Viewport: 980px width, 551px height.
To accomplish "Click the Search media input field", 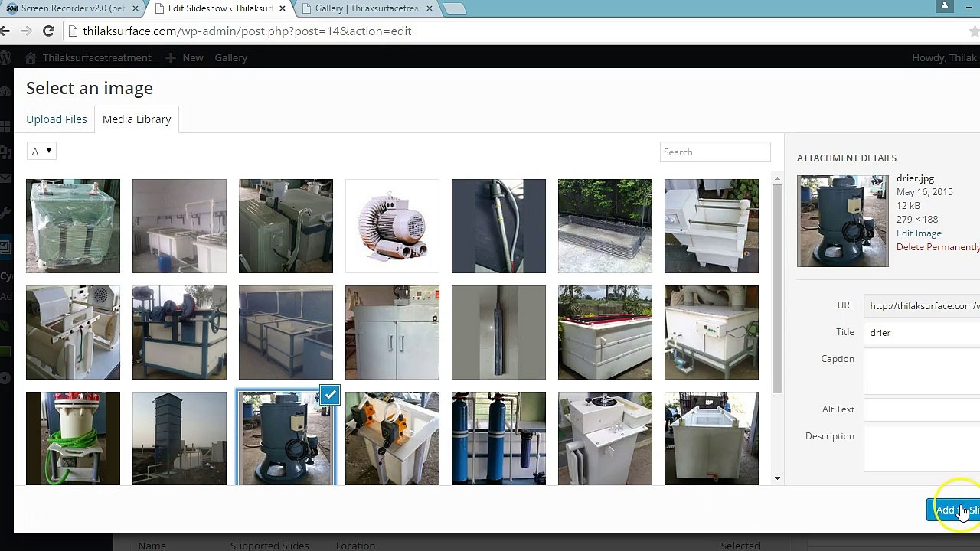I will [715, 152].
